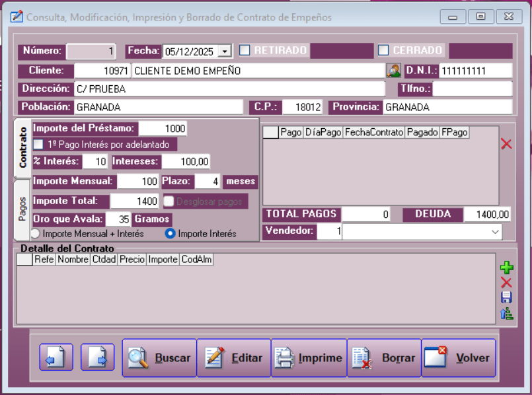
Task: Enable 1º Pago Interés por adelantado
Action: tap(38, 145)
